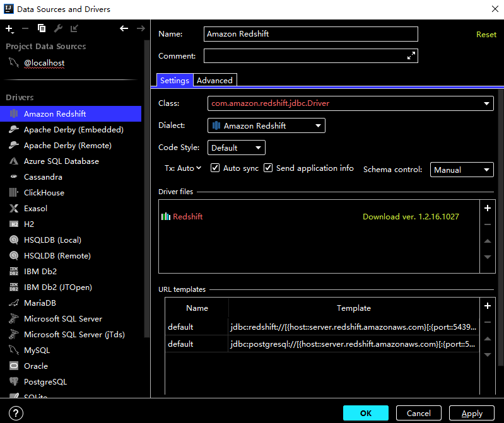Select the Cassandra driver
The width and height of the screenshot is (504, 423).
tap(71, 177)
